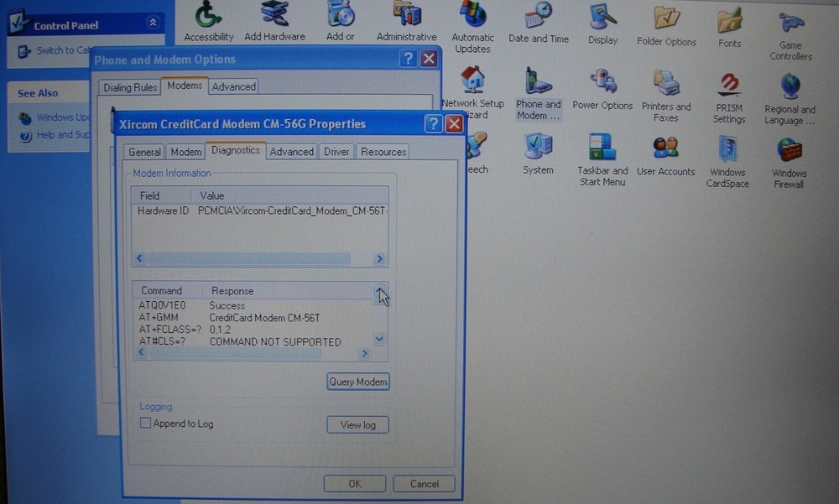
Task: Click the help button in Phone and Modem Options
Action: click(x=409, y=59)
